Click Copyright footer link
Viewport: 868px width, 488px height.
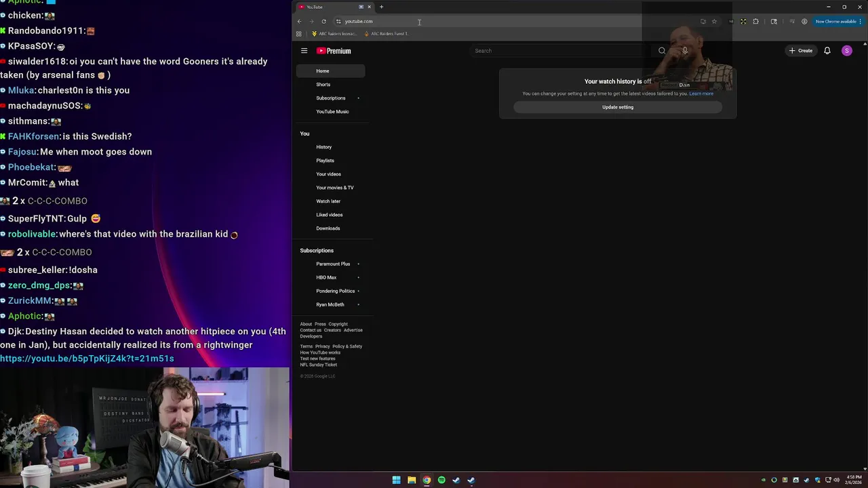pyautogui.click(x=338, y=324)
